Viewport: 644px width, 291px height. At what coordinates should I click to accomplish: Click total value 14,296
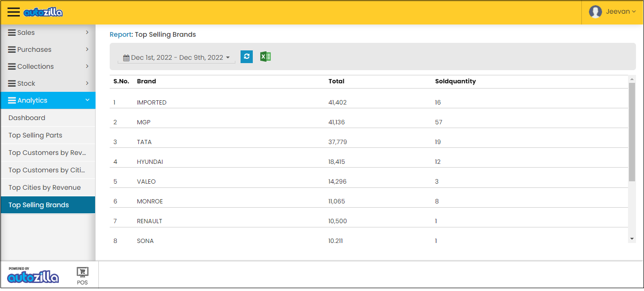pyautogui.click(x=338, y=181)
